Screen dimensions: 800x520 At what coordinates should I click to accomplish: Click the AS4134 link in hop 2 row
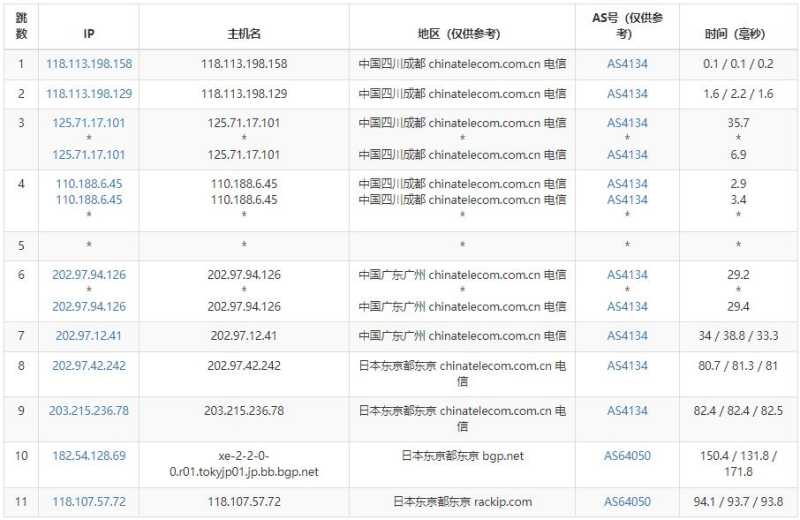point(627,94)
